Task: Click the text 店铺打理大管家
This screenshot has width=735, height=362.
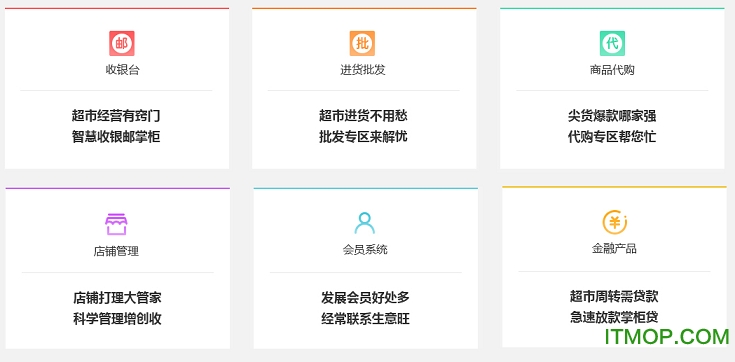Action: [117, 298]
